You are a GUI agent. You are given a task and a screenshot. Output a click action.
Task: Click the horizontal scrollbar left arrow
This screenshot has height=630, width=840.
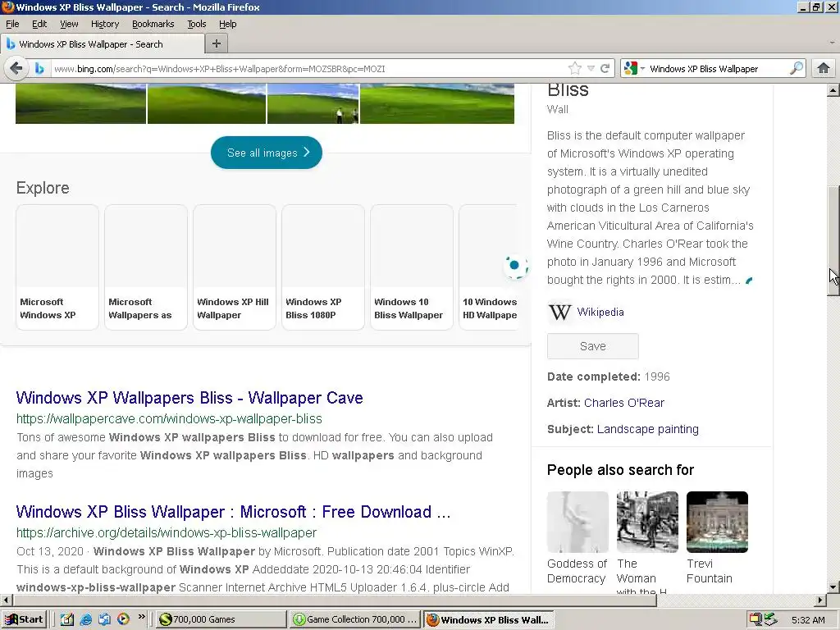pyautogui.click(x=6, y=600)
